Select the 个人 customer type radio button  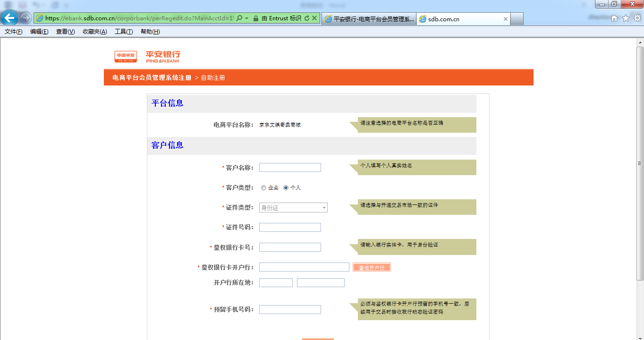point(286,188)
